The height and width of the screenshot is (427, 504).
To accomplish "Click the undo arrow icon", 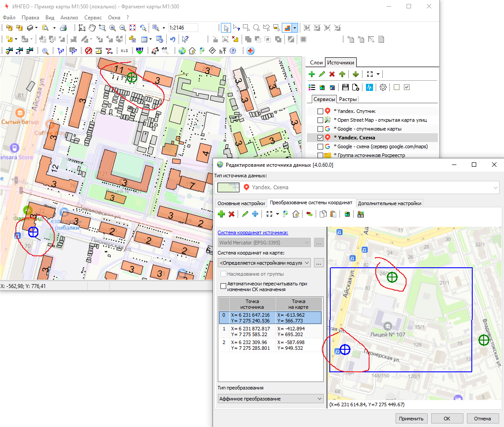I will coord(172,39).
